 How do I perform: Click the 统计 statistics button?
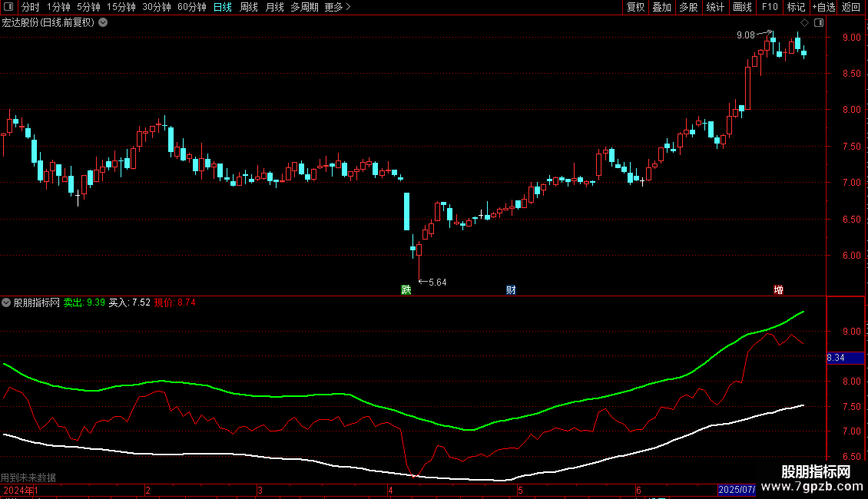[715, 7]
